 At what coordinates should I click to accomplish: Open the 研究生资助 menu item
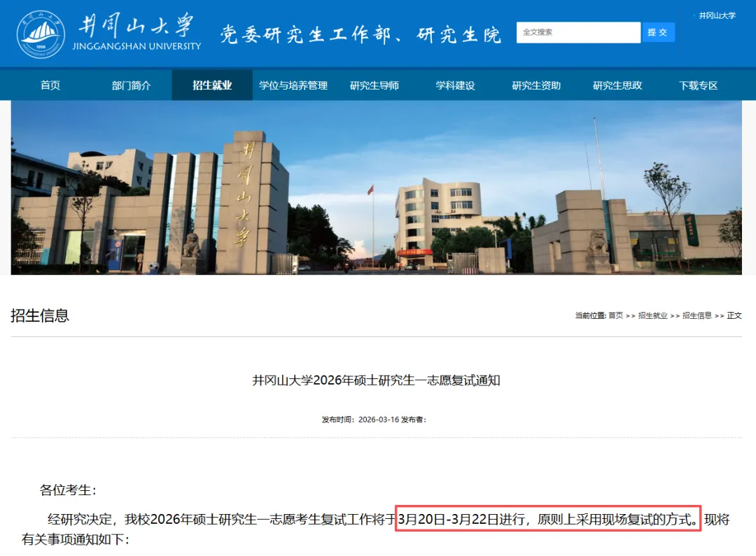click(x=536, y=85)
